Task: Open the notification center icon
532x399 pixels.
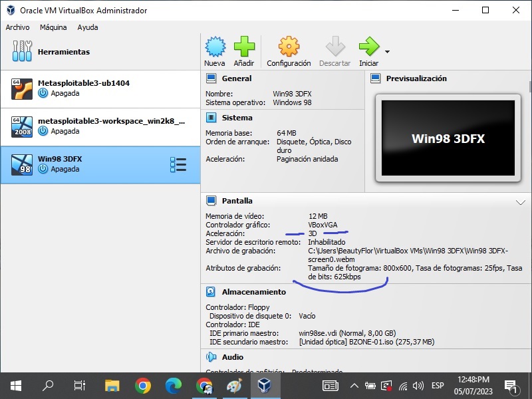Action: point(511,386)
